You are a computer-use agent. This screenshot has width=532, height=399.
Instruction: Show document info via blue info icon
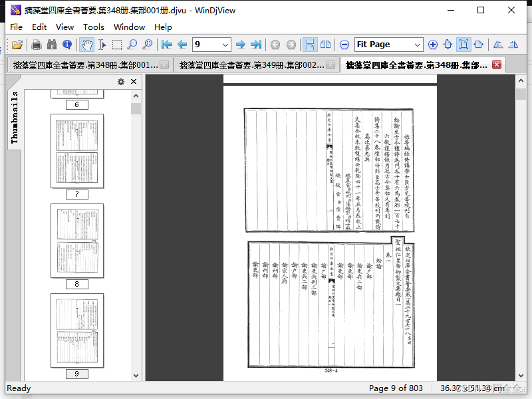(x=67, y=45)
